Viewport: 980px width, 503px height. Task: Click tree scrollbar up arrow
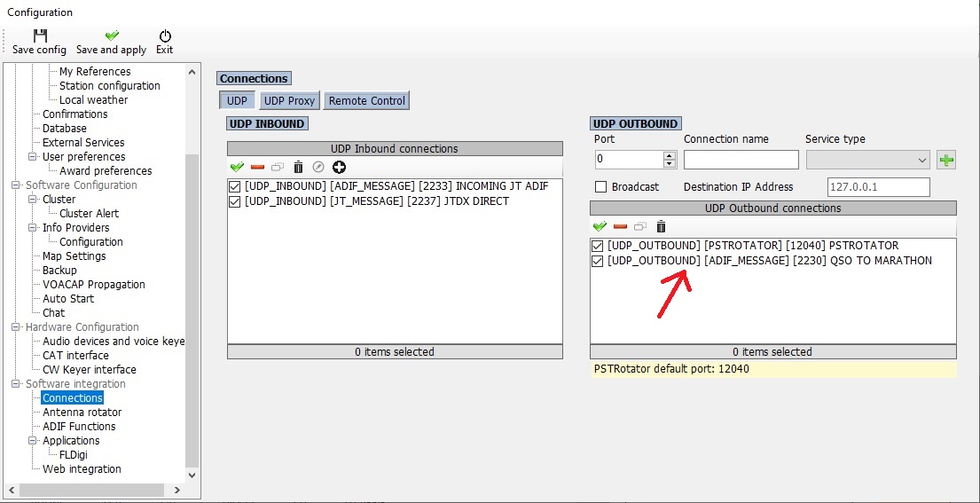coord(192,72)
